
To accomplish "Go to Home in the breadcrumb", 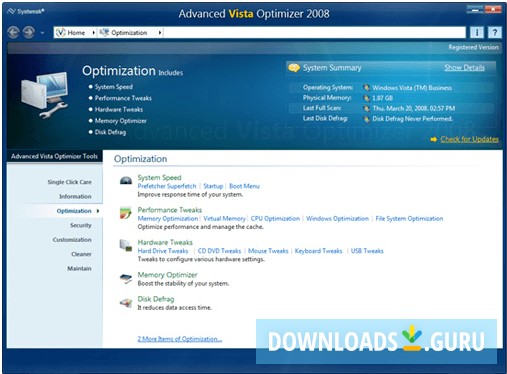I will [x=70, y=32].
